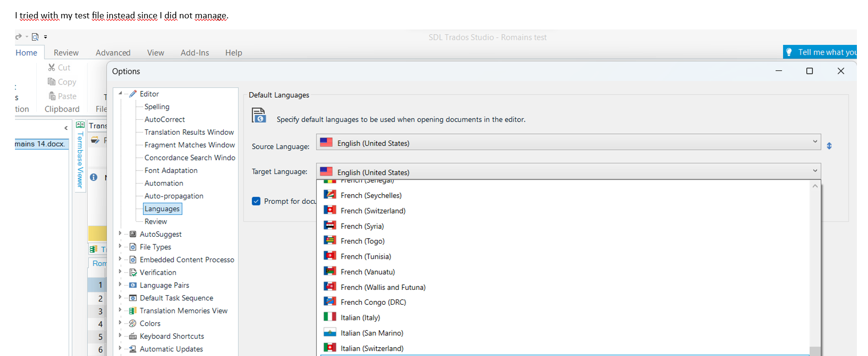Choose French Congo (DRC) from the list
Image resolution: width=868 pixels, height=356 pixels.
(564, 302)
